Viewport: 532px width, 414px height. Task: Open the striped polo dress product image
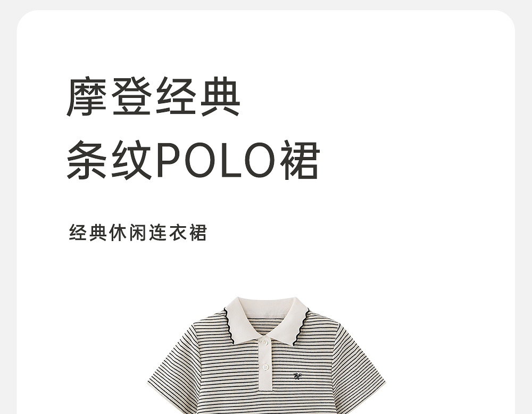267,355
